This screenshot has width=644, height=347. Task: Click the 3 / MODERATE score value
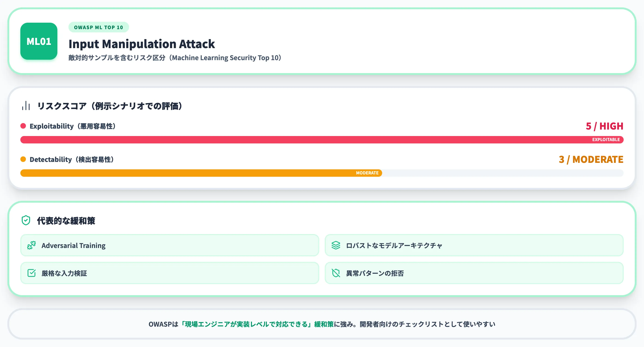591,159
